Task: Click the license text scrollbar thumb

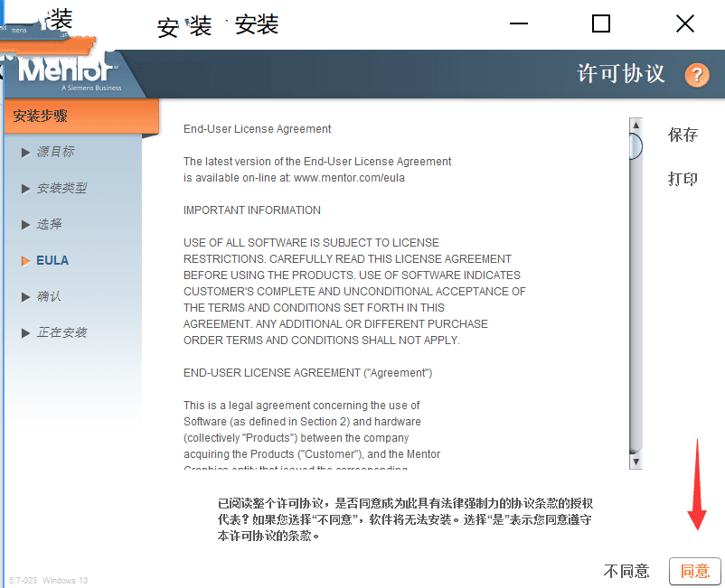Action: coord(636,146)
